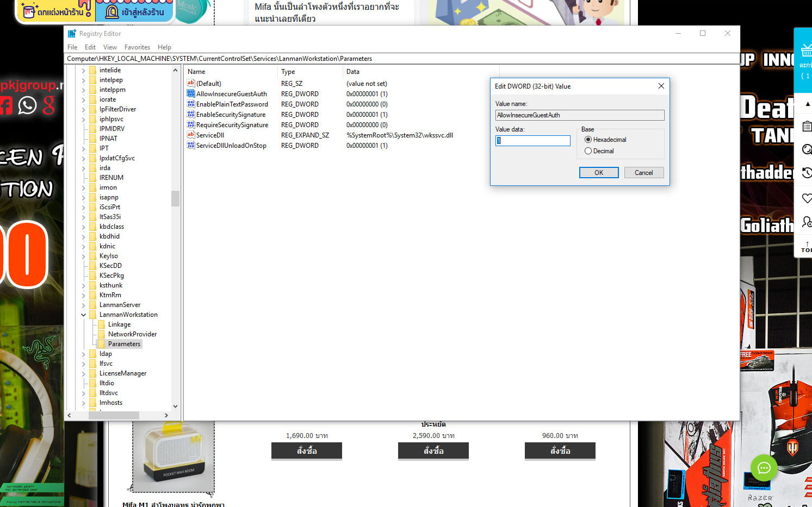Click the order button under 2,590.00 price

[433, 450]
